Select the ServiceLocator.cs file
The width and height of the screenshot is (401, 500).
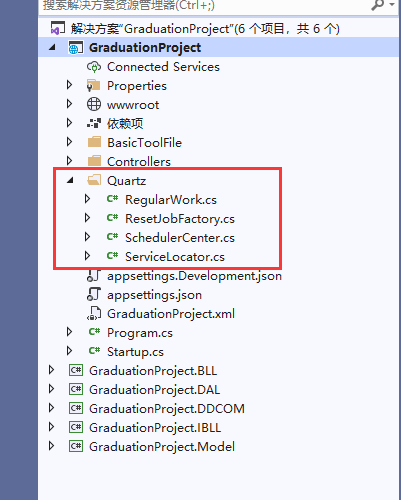[x=175, y=257]
